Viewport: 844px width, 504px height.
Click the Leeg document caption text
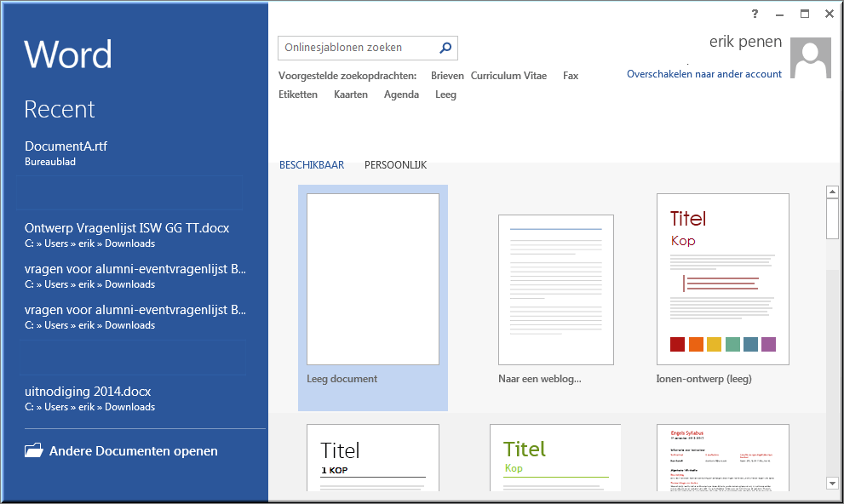pyautogui.click(x=342, y=379)
